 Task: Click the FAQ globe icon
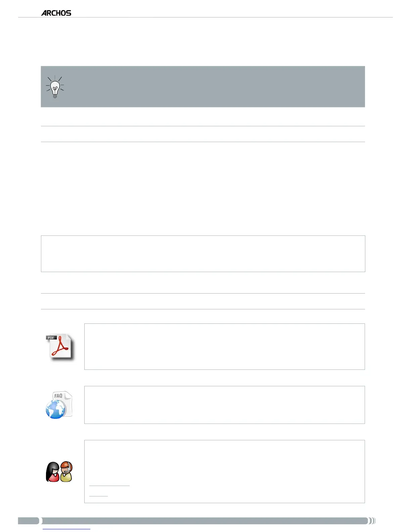59,405
